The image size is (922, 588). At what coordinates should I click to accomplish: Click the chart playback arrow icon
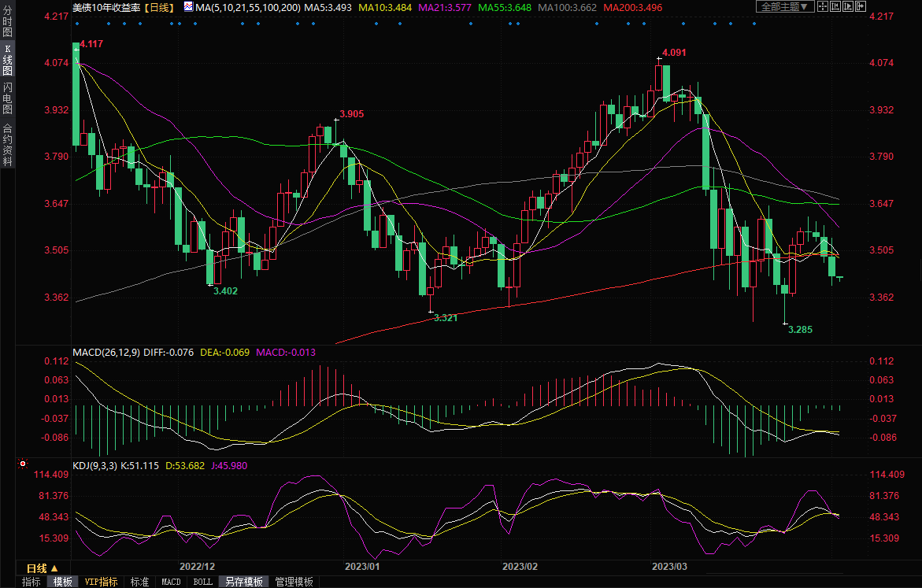coord(849,6)
